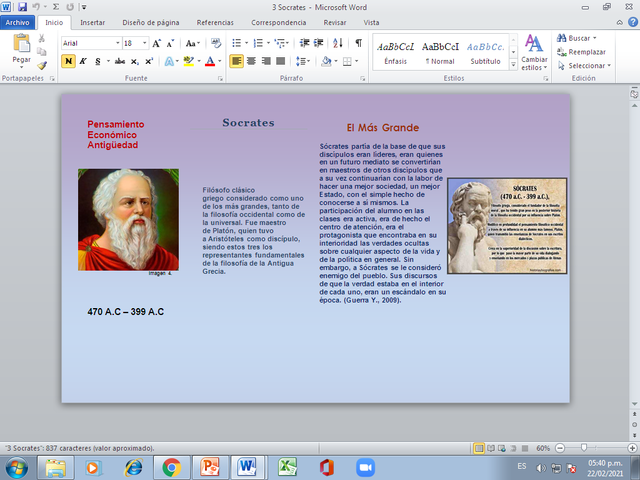The height and width of the screenshot is (480, 640).
Task: Toggle Full Screen Reading view in status bar
Action: tap(491, 448)
